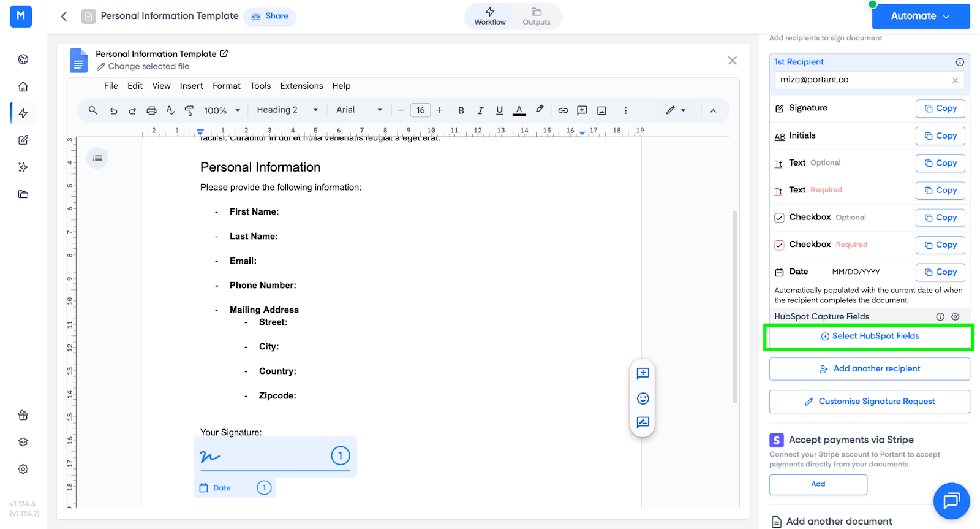Image resolution: width=980 pixels, height=529 pixels.
Task: Click Add another recipient button
Action: [x=869, y=369]
